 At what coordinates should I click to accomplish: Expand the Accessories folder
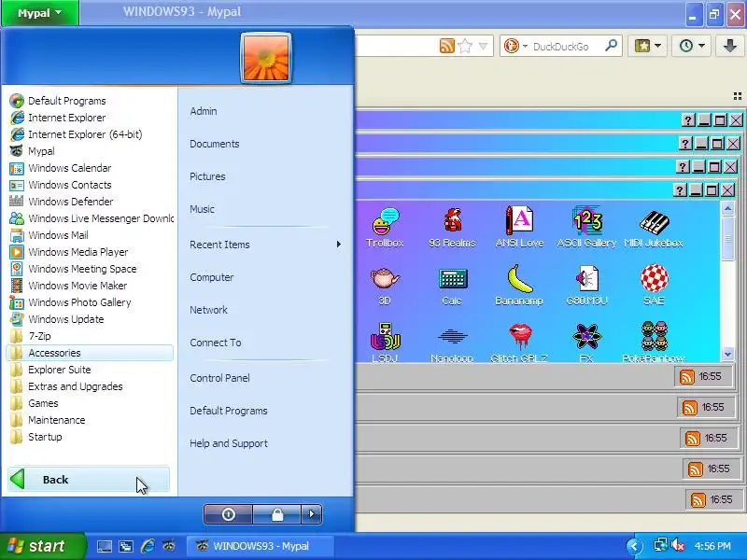click(x=90, y=353)
